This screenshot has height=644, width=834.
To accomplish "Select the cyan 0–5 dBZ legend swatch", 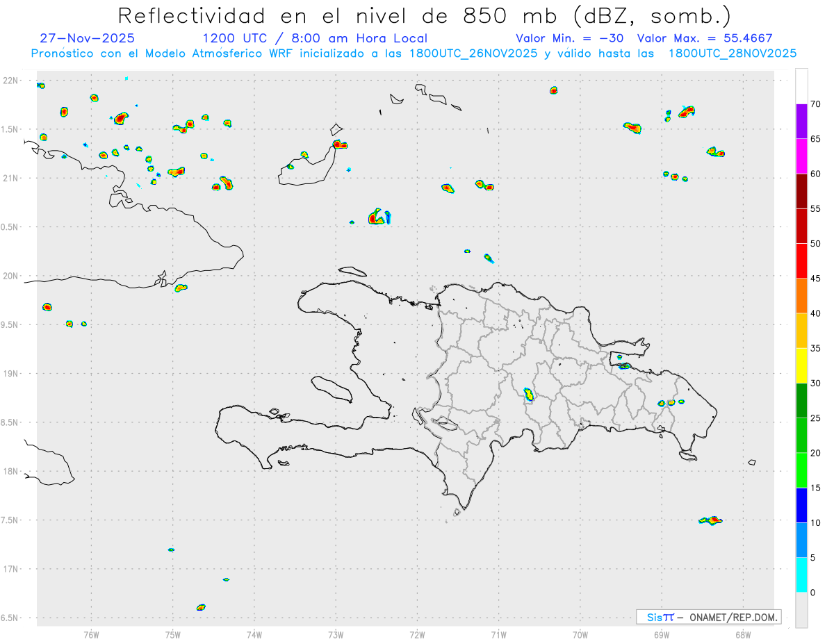I will click(x=801, y=575).
